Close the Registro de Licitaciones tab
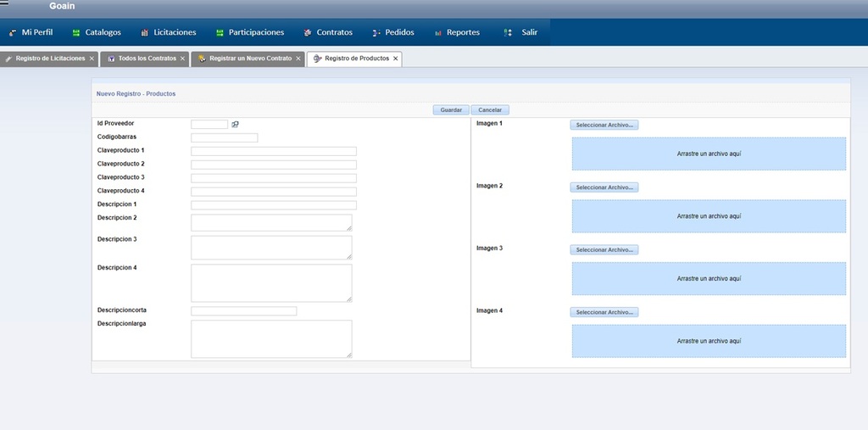The image size is (868, 430). tap(92, 59)
